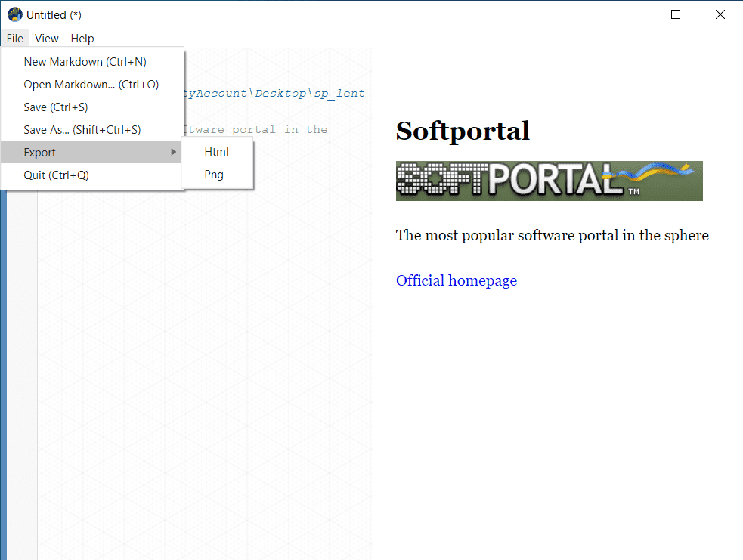Viewport: 743px width, 560px height.
Task: Click Save (Ctrl+S) menu entry
Action: pos(92,107)
